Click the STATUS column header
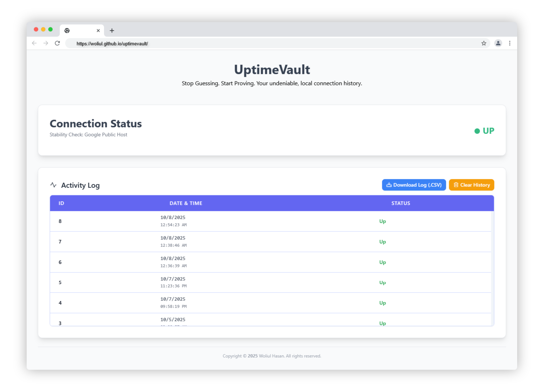The height and width of the screenshot is (392, 544). (x=401, y=203)
